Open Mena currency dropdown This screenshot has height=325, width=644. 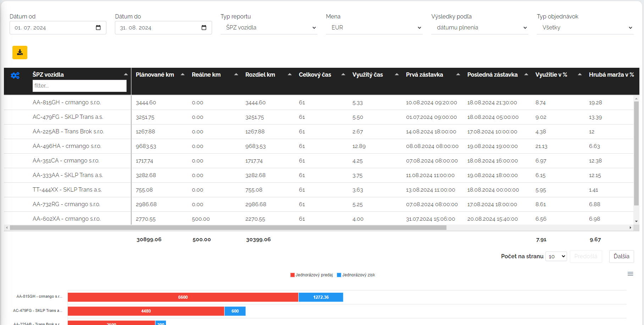(374, 28)
